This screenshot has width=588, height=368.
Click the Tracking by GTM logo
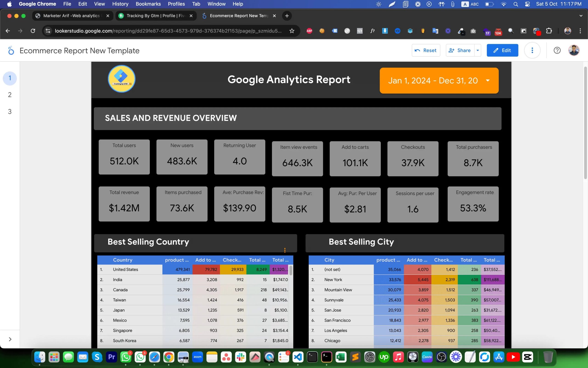coord(122,79)
